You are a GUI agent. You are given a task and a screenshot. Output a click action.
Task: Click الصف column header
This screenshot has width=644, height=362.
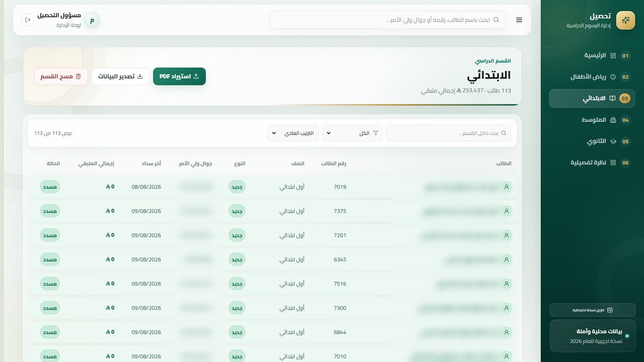coord(297,163)
